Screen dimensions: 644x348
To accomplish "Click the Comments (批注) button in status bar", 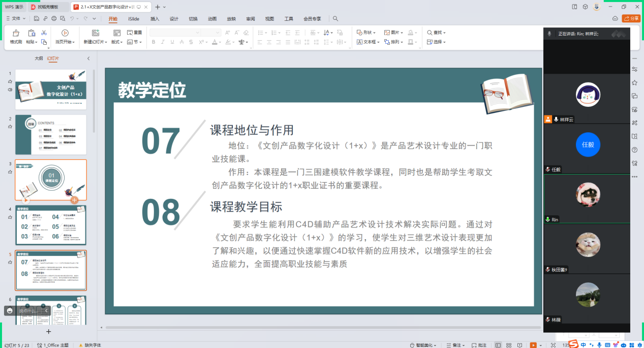I will click(479, 345).
